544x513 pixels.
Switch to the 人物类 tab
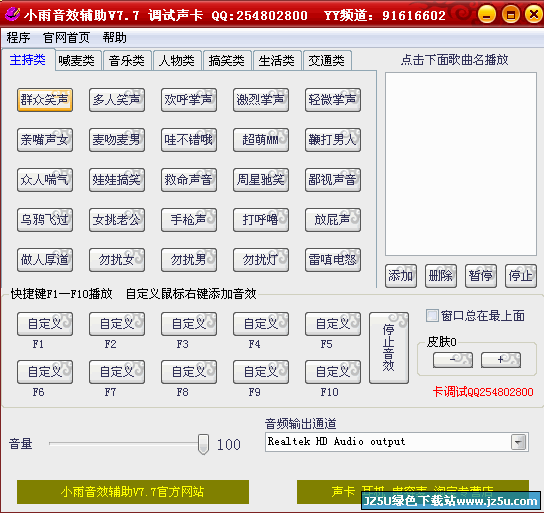click(177, 61)
